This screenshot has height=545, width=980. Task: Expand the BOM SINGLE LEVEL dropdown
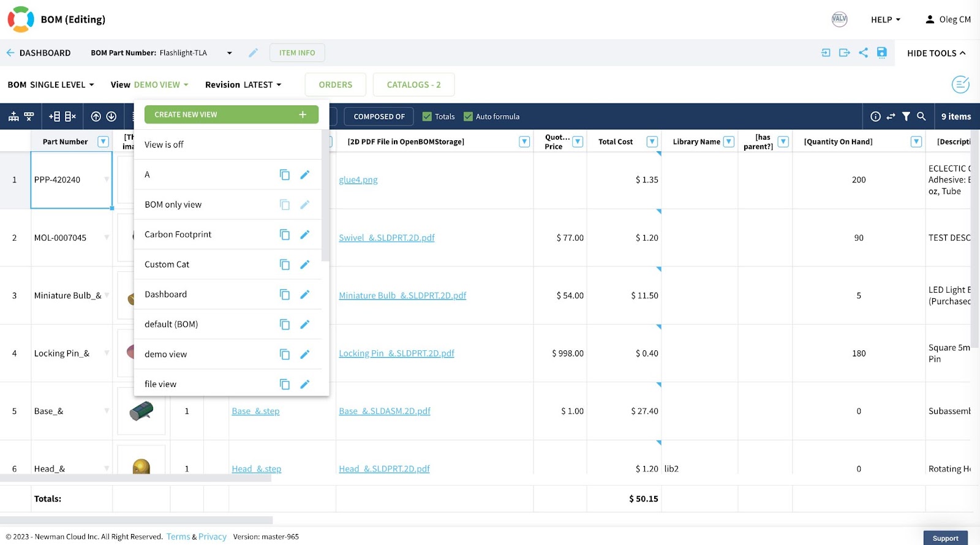[x=51, y=85]
